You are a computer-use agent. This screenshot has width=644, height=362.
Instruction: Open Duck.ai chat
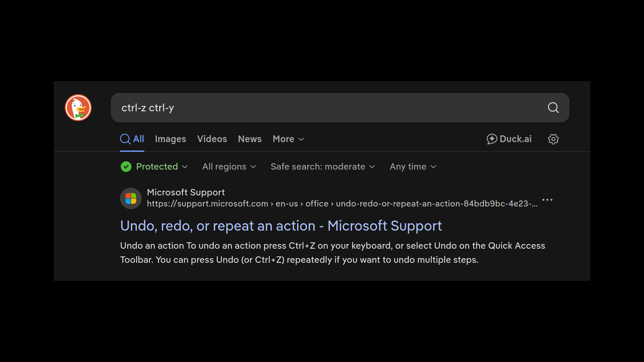(509, 139)
